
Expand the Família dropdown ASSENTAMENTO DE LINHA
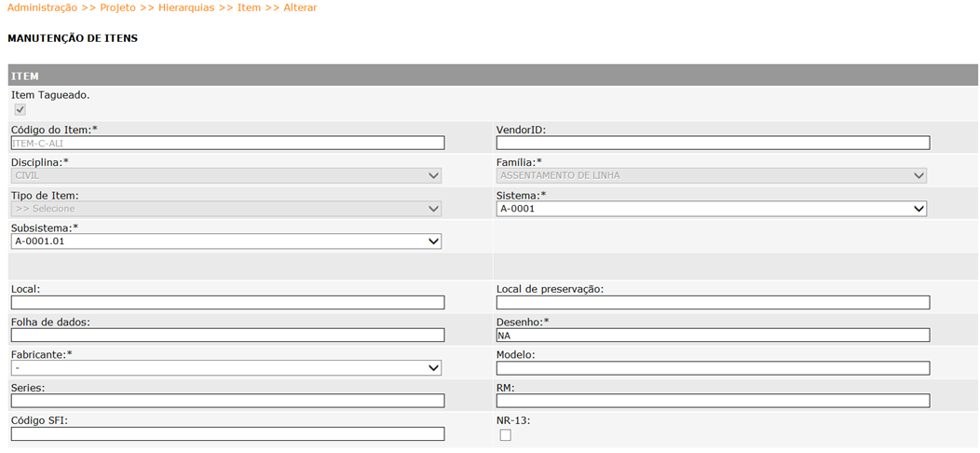pos(712,176)
